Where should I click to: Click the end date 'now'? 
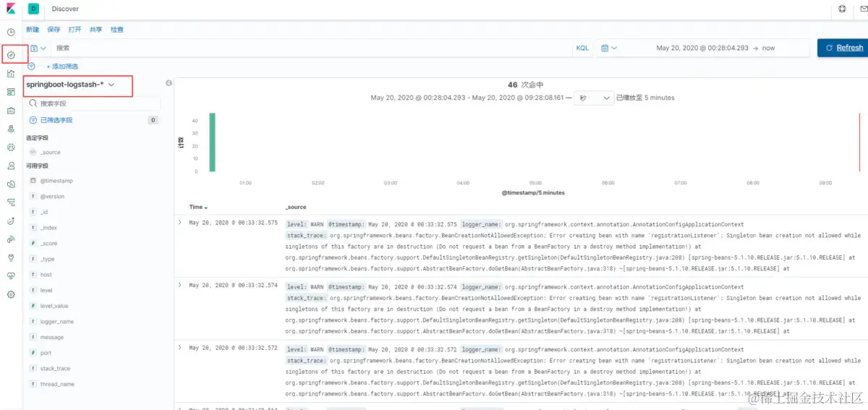768,48
